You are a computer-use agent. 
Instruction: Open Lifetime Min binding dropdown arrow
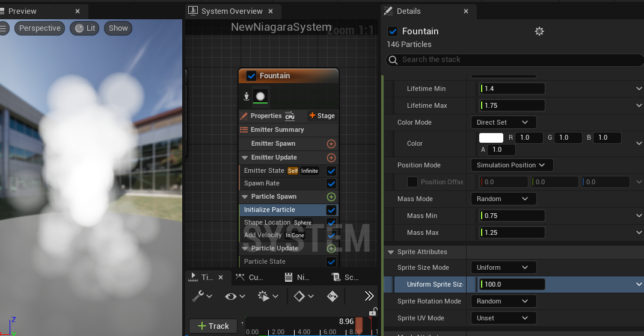tap(639, 89)
